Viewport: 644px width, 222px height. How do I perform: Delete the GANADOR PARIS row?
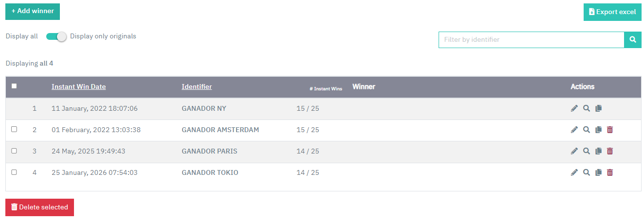click(610, 151)
